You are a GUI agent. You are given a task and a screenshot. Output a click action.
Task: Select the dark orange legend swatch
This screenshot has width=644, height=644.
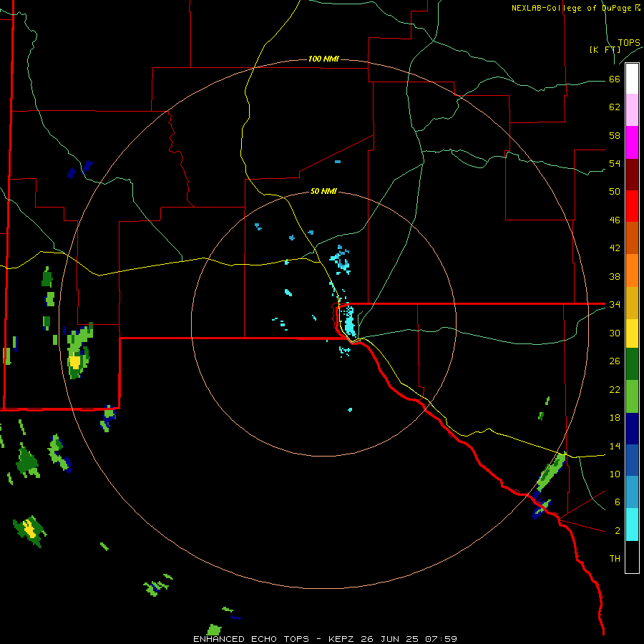coord(632,238)
